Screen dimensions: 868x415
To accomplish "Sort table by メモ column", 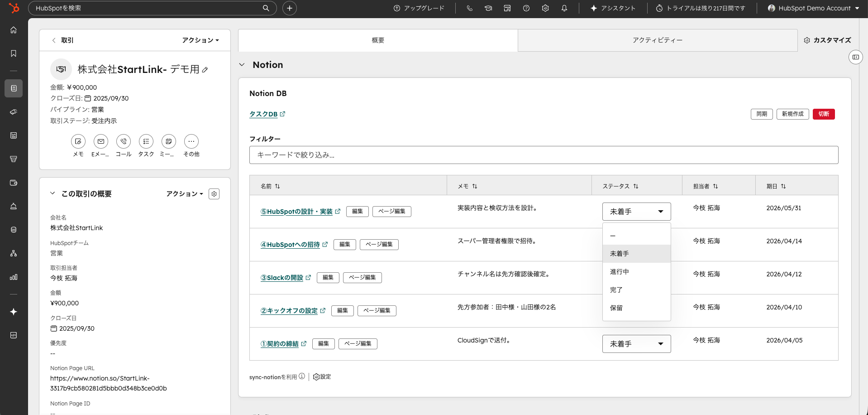I will click(x=467, y=186).
